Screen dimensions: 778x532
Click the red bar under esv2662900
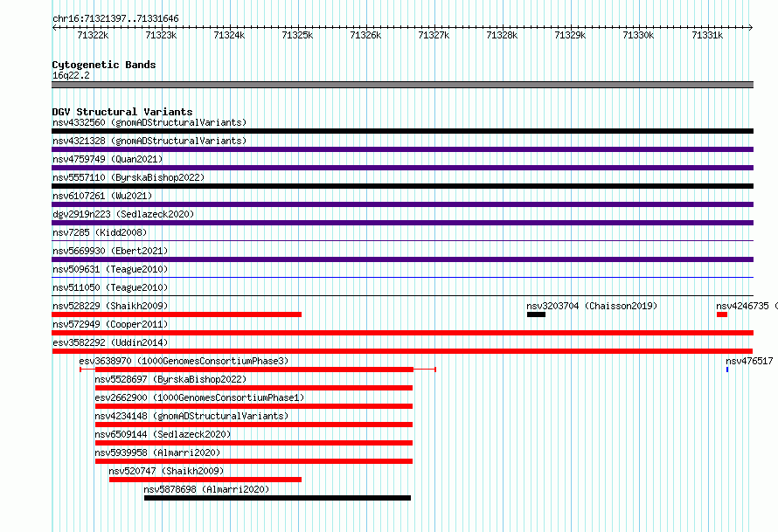tap(254, 406)
